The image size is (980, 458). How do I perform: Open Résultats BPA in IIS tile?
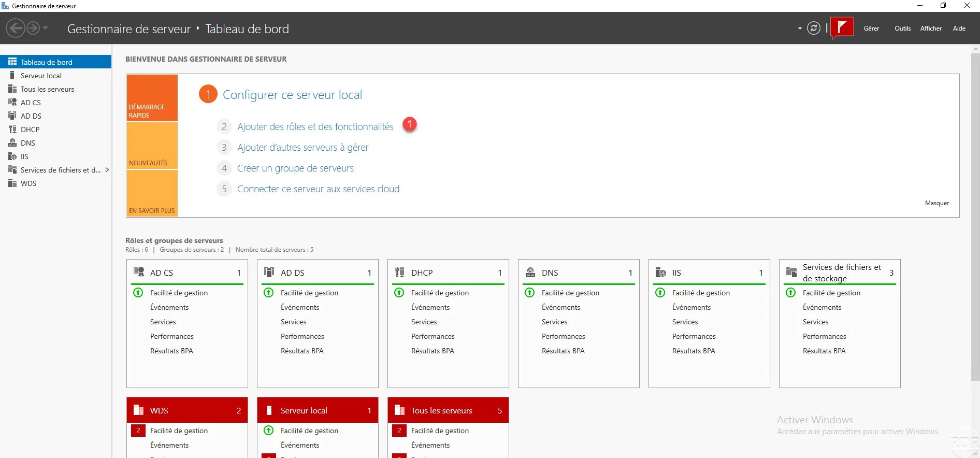pyautogui.click(x=694, y=351)
